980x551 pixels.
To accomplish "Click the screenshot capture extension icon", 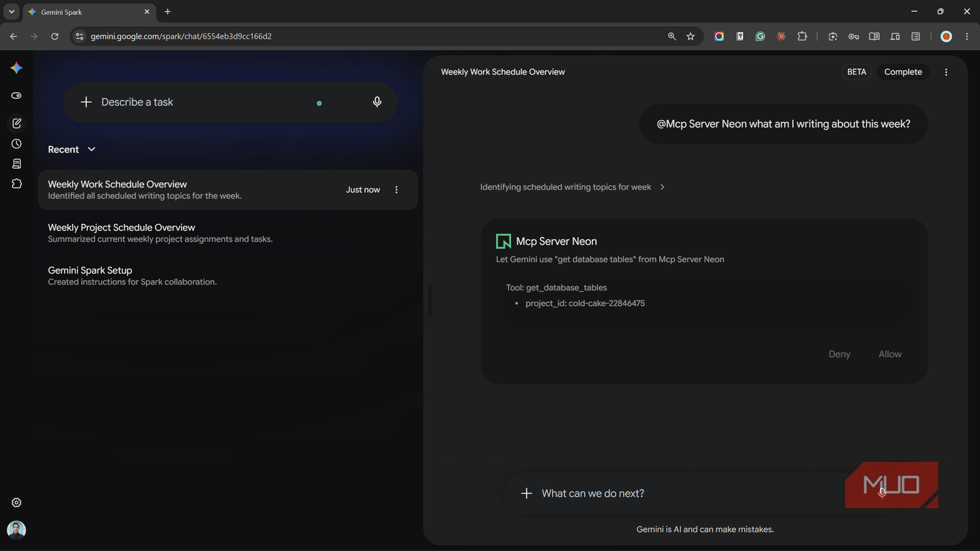I will click(832, 37).
